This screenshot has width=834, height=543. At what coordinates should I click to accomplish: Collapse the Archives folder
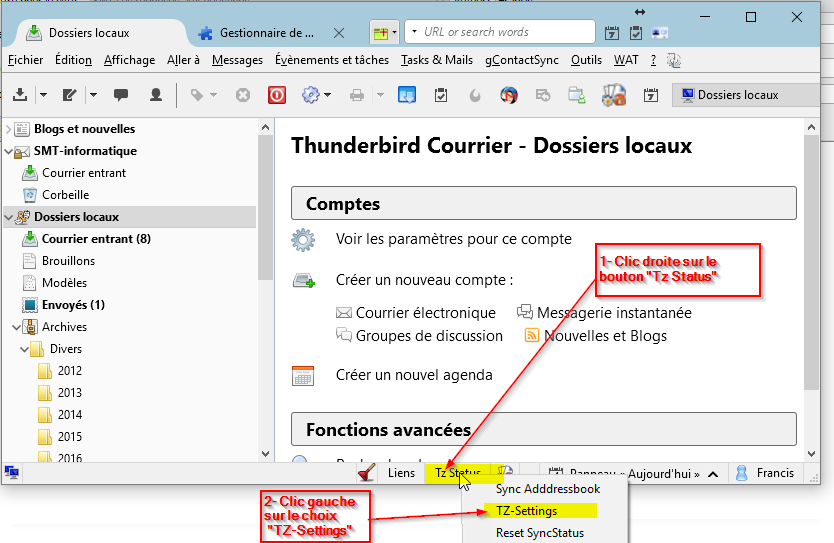tap(16, 327)
